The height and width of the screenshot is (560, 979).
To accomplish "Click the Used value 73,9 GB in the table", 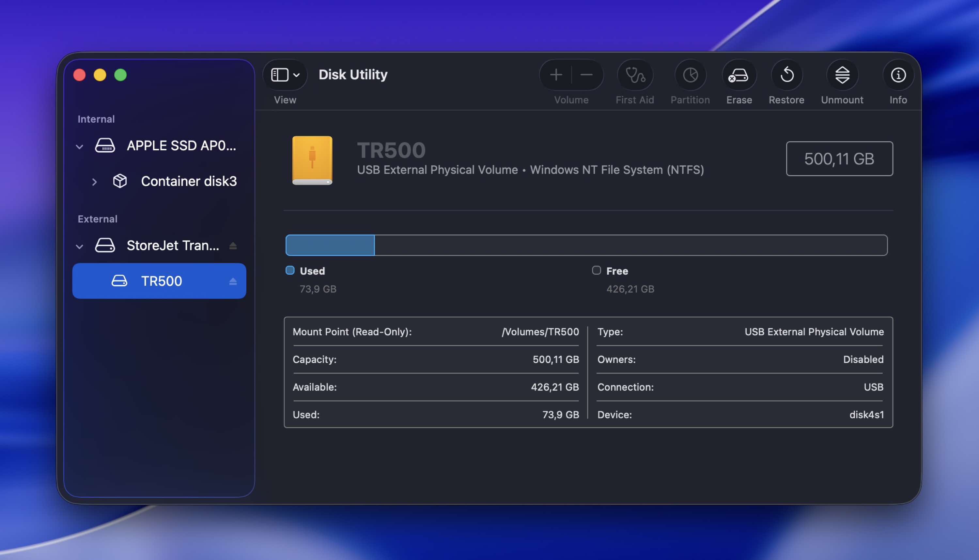I will tap(561, 415).
